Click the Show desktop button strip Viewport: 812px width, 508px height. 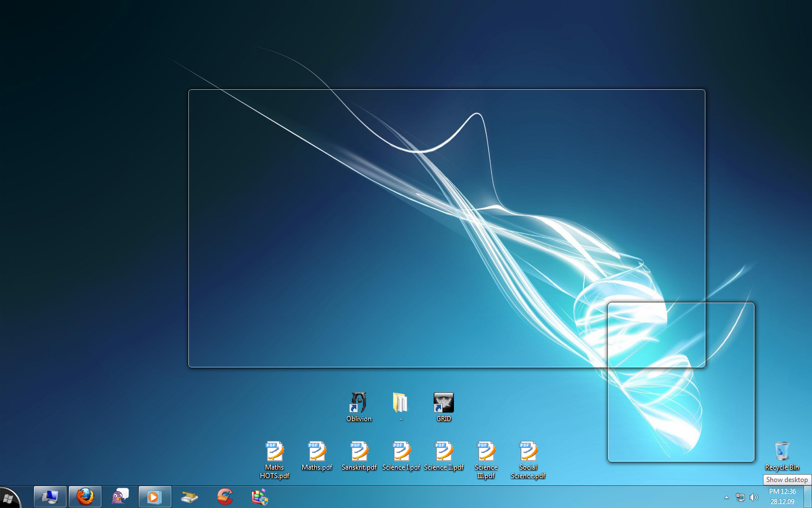point(807,497)
